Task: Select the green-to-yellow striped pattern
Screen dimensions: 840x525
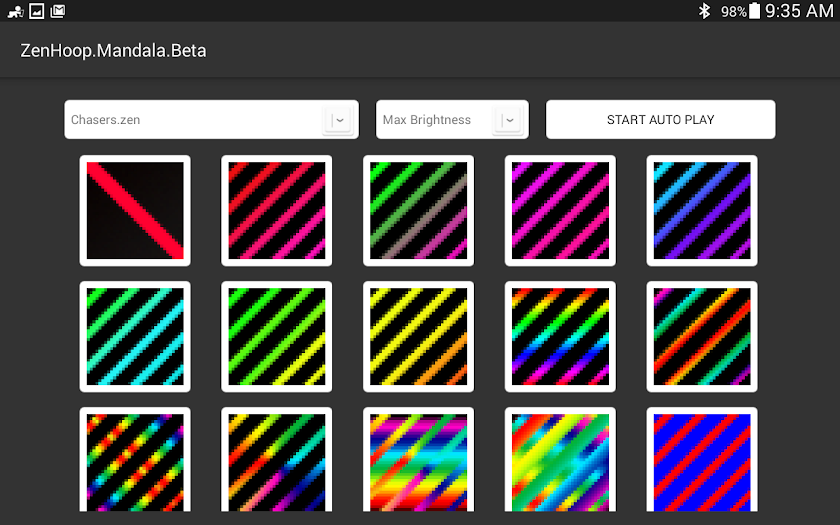Action: click(x=276, y=336)
